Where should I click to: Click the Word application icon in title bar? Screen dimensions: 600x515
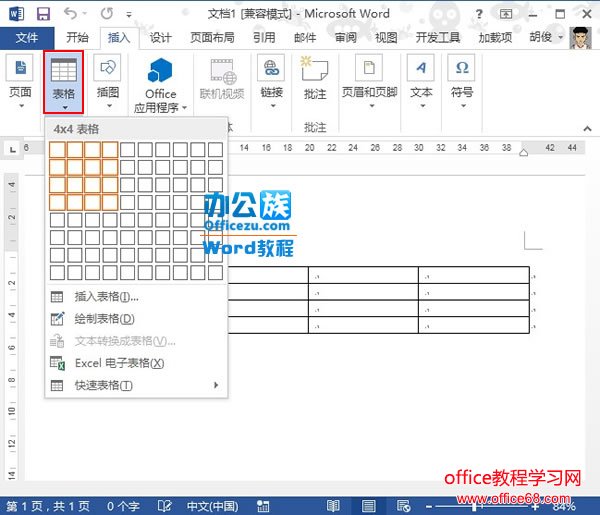click(16, 14)
